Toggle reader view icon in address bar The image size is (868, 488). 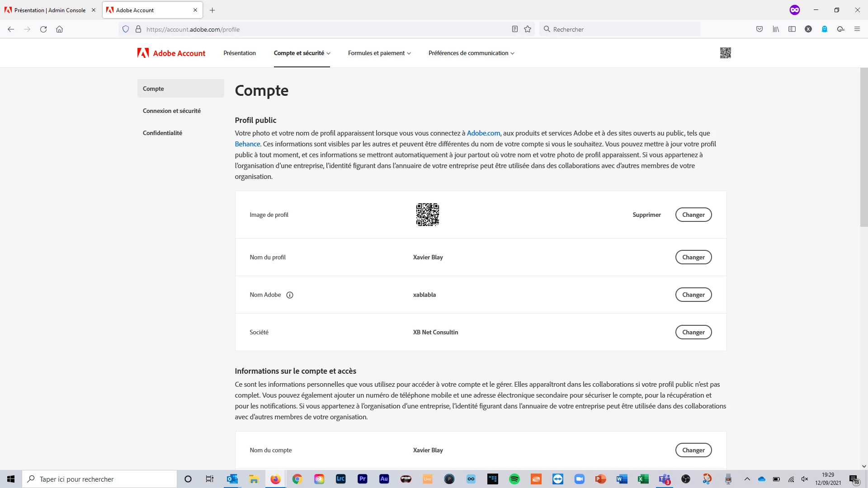click(x=514, y=29)
